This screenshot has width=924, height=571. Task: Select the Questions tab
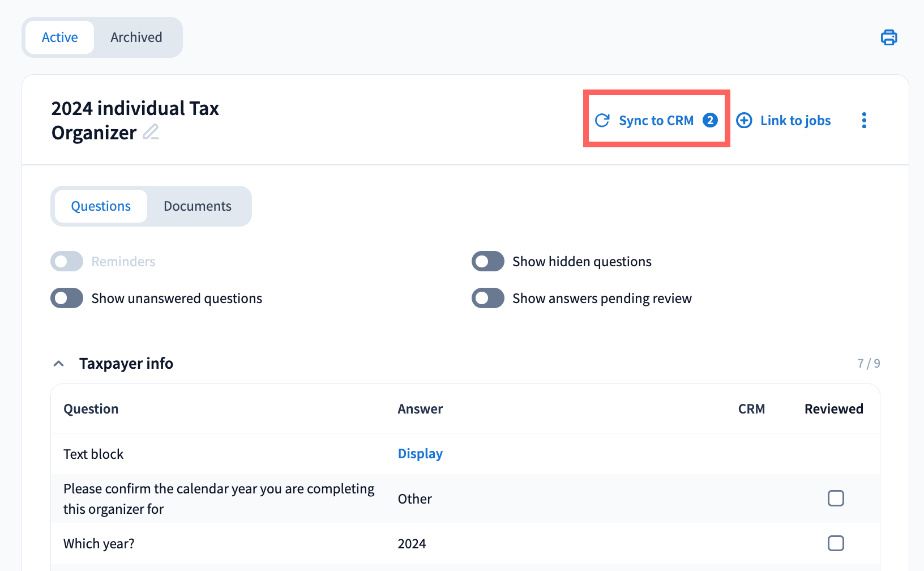pyautogui.click(x=101, y=206)
